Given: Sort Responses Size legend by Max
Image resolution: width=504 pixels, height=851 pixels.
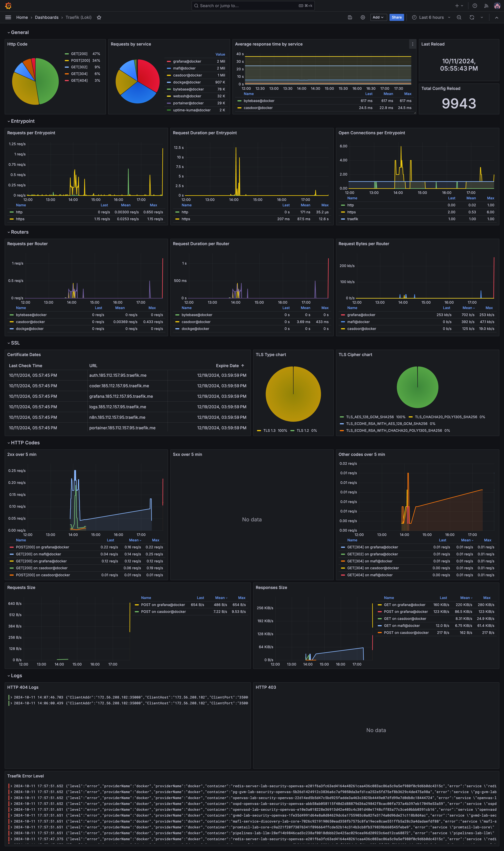Looking at the screenshot, I should point(487,598).
